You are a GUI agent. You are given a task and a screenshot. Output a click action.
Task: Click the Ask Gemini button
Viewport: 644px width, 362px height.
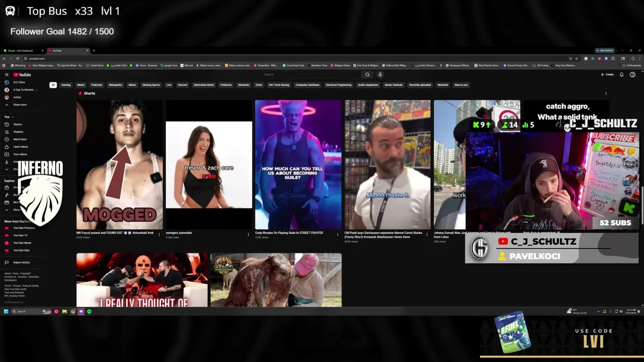(605, 50)
